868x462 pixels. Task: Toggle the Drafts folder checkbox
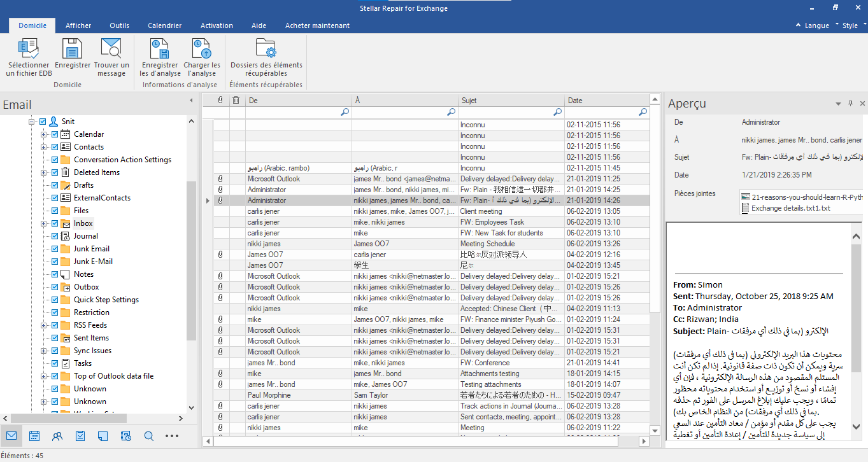click(x=55, y=185)
